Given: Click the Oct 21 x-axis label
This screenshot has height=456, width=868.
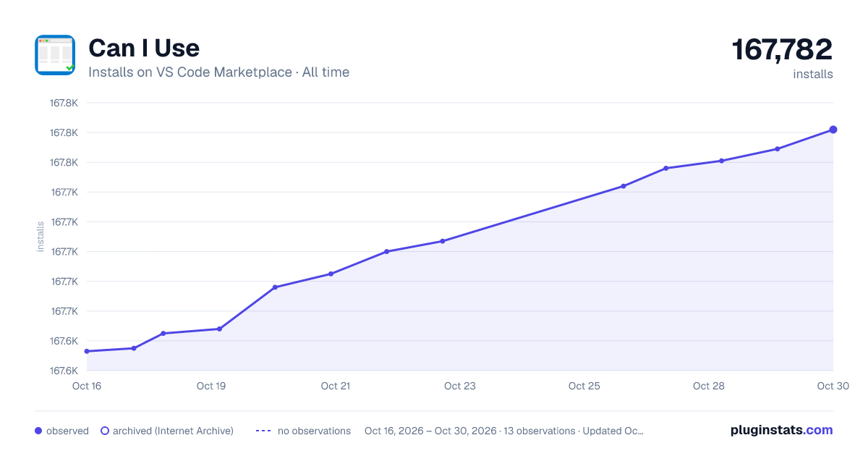Looking at the screenshot, I should [x=336, y=386].
